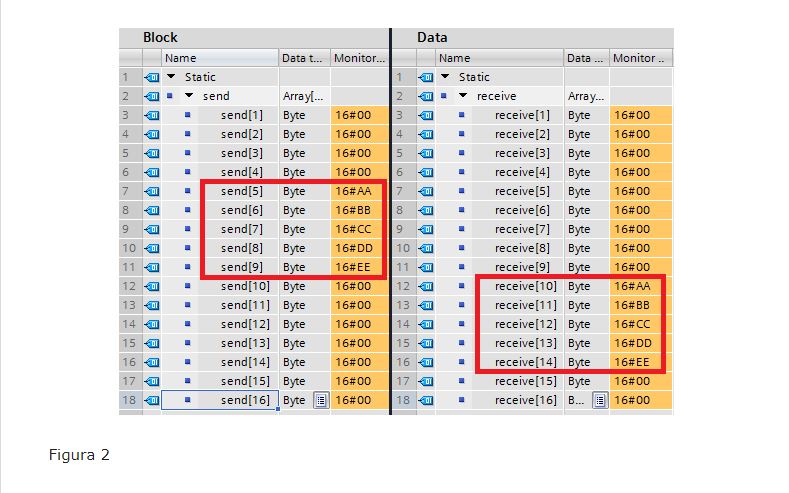The height and width of the screenshot is (493, 789).
Task: Click the blue square marker beside send[9]
Action: coord(187,267)
